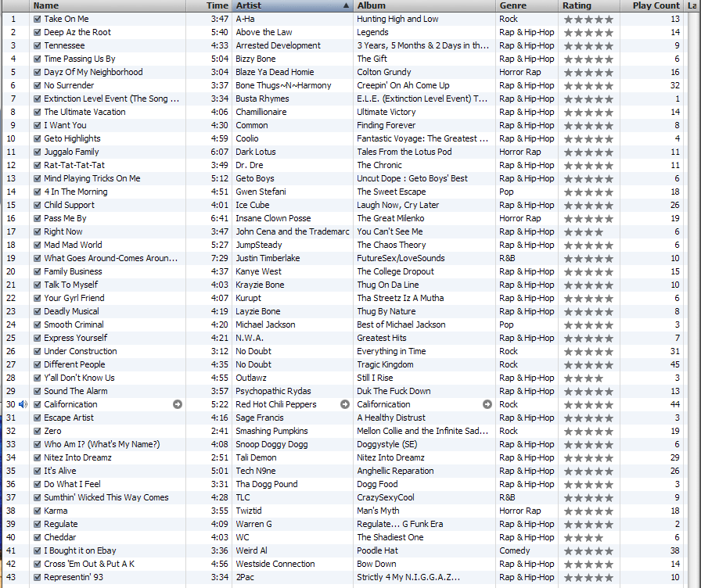The image size is (701, 588).
Task: Click the star rating for Right Now
Action: (584, 231)
